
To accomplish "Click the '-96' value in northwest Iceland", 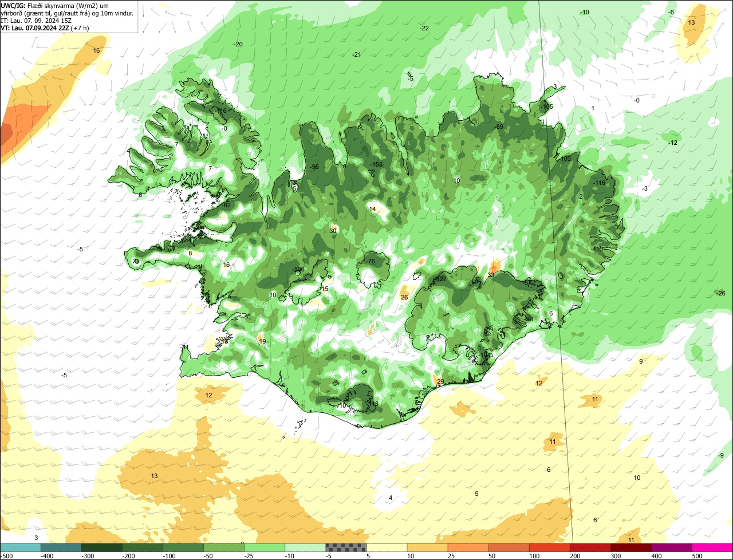I will click(314, 167).
